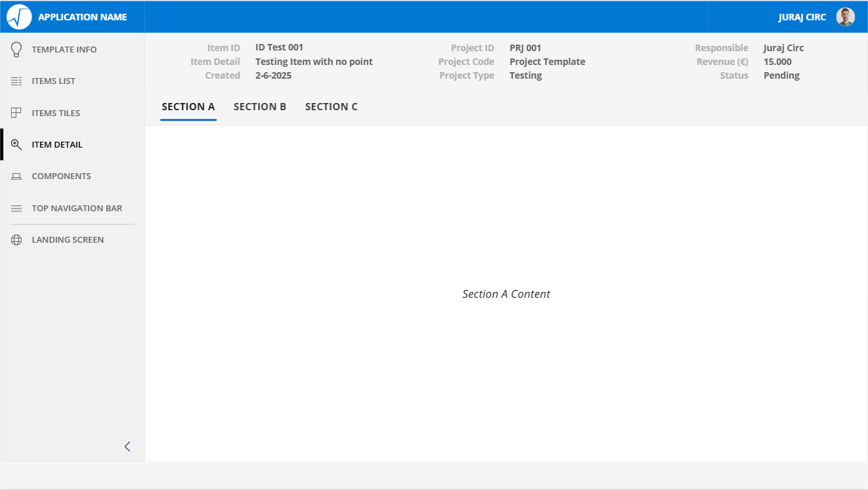Click the application logo icon
868x490 pixels.
[19, 17]
